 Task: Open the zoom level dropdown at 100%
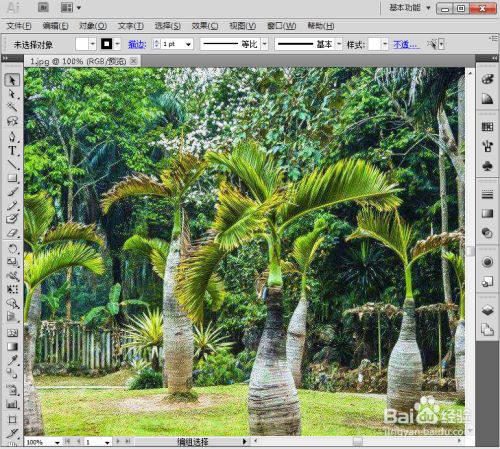coord(57,442)
